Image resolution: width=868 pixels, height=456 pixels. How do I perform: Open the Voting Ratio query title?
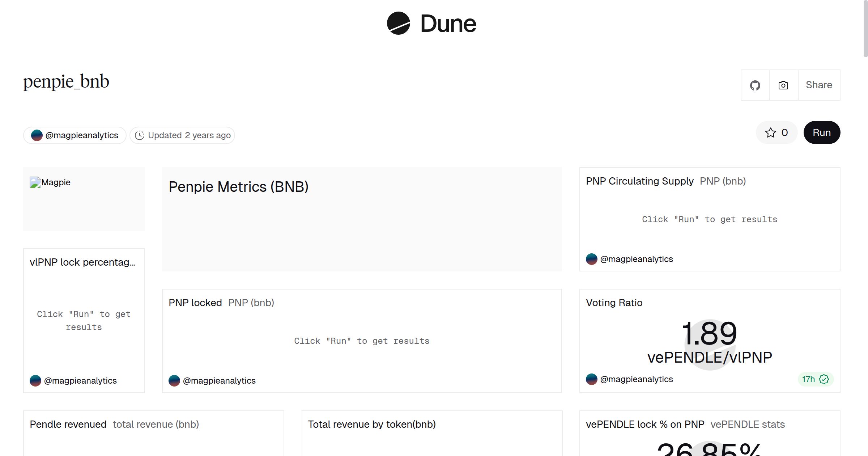(614, 303)
